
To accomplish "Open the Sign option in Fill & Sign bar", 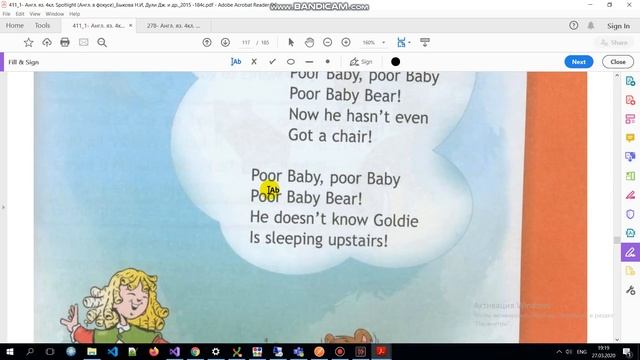I will pos(361,62).
